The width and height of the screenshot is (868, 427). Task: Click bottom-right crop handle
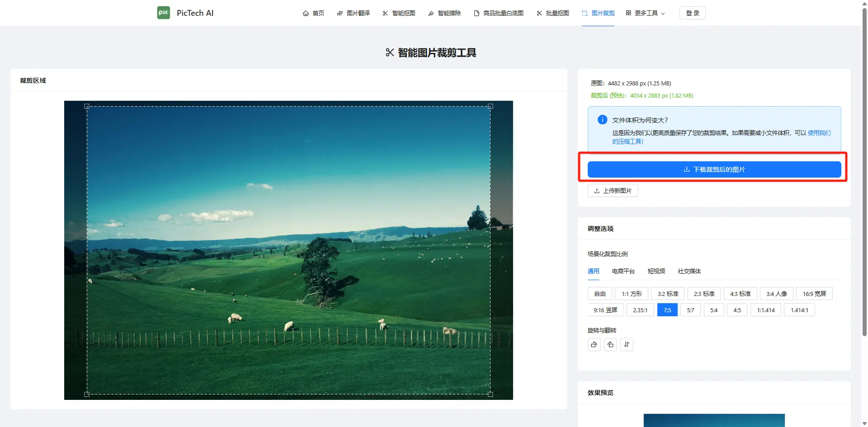click(x=491, y=394)
